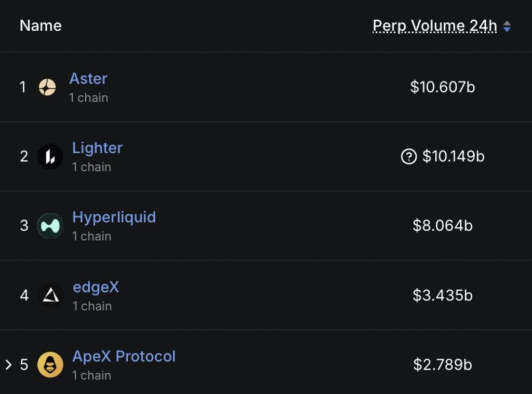Open the Hyperliquid protocol link
532x394 pixels.
[114, 217]
